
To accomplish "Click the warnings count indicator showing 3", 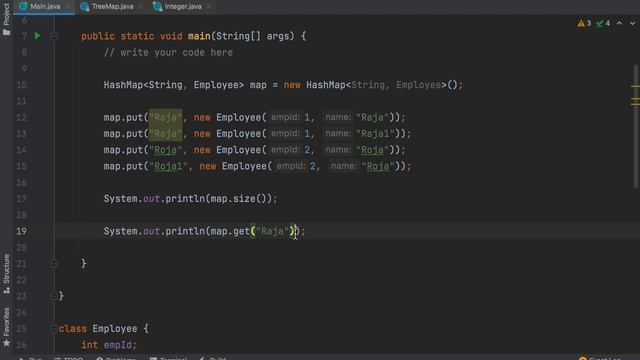I will [x=584, y=24].
